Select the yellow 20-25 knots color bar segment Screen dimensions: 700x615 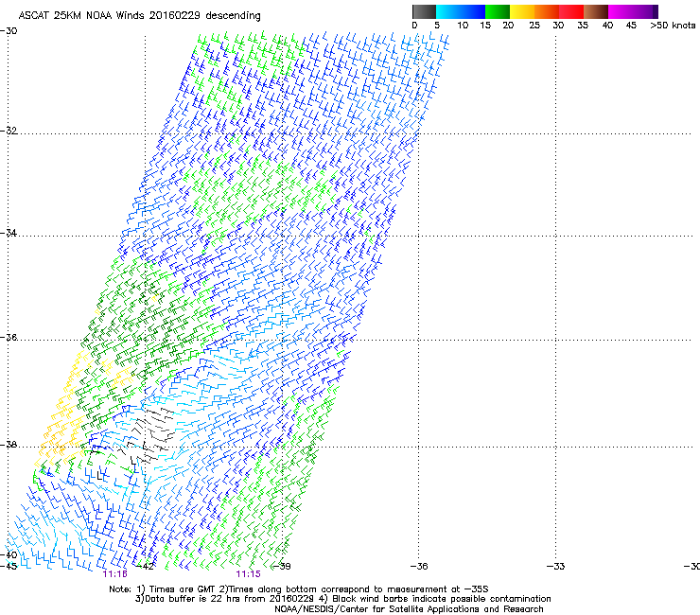(x=522, y=11)
